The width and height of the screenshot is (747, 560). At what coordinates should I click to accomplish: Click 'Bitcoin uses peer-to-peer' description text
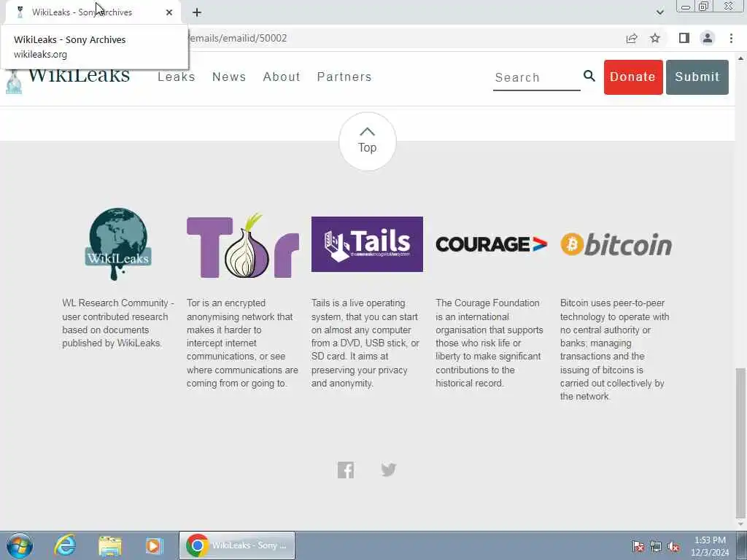[x=614, y=349]
